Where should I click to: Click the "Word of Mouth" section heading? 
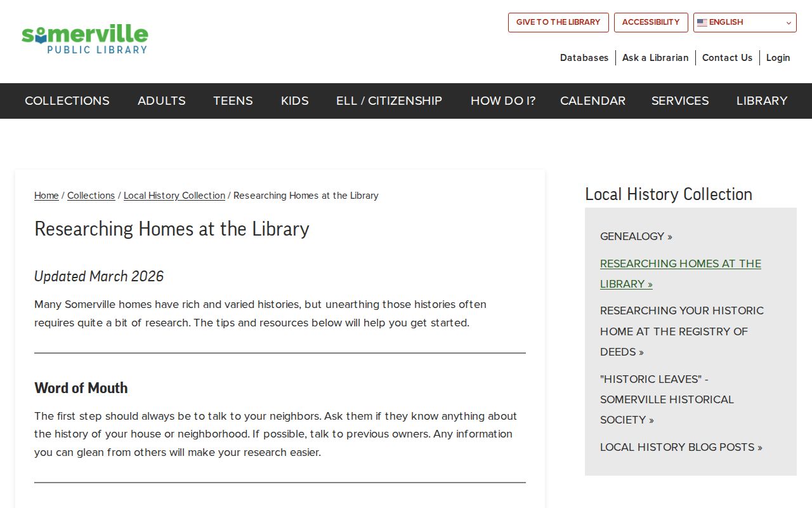(x=81, y=388)
